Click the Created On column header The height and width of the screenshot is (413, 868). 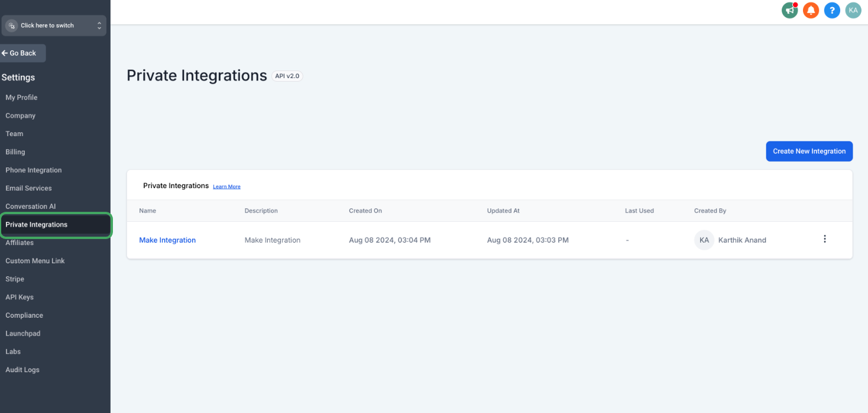[x=365, y=211]
